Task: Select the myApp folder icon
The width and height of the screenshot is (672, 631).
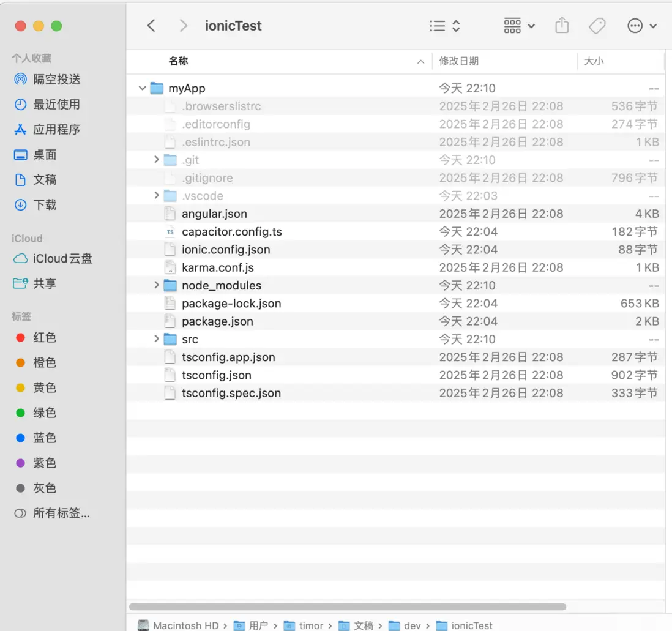Action: (157, 88)
